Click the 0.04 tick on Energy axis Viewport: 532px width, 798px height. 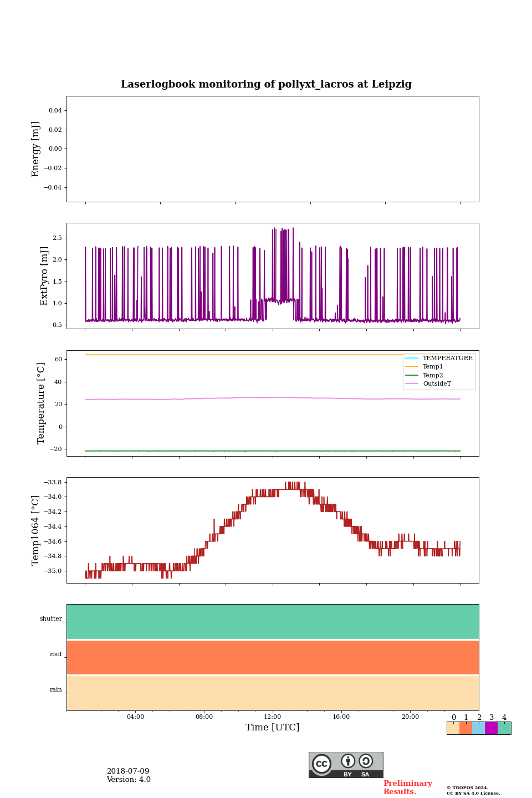pos(55,110)
